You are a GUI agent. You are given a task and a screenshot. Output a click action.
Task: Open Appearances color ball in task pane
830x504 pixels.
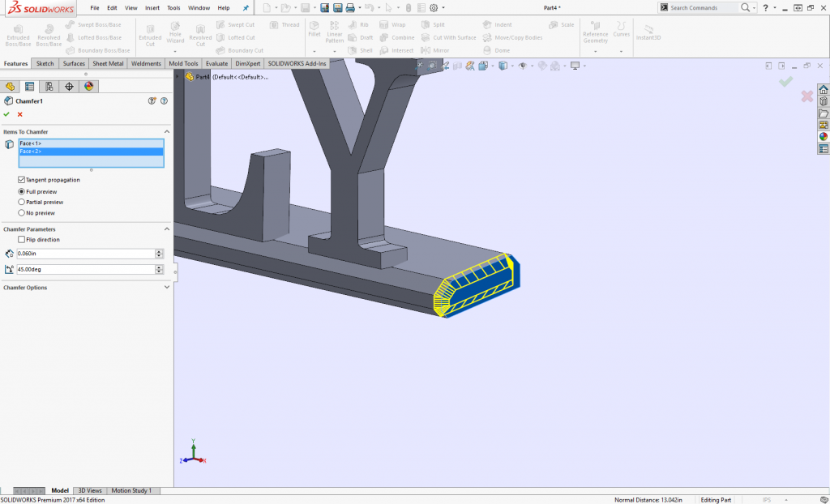pyautogui.click(x=824, y=137)
